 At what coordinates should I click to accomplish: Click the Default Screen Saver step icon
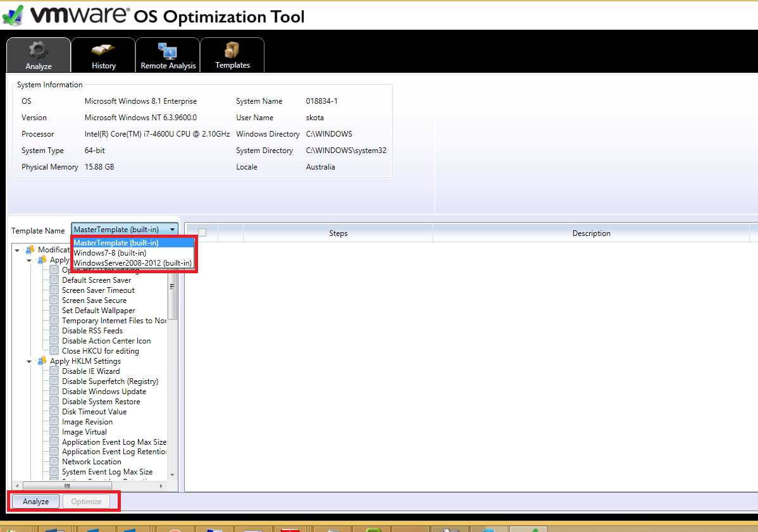click(54, 280)
